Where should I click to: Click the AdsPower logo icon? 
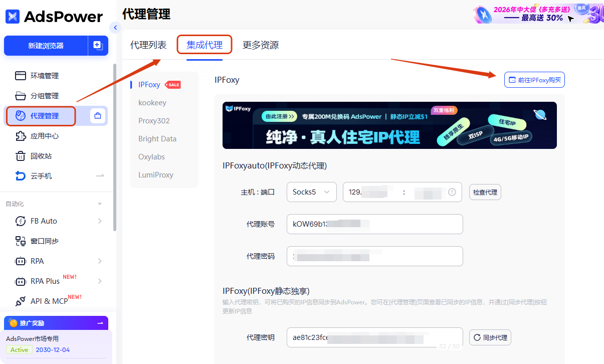click(x=13, y=17)
